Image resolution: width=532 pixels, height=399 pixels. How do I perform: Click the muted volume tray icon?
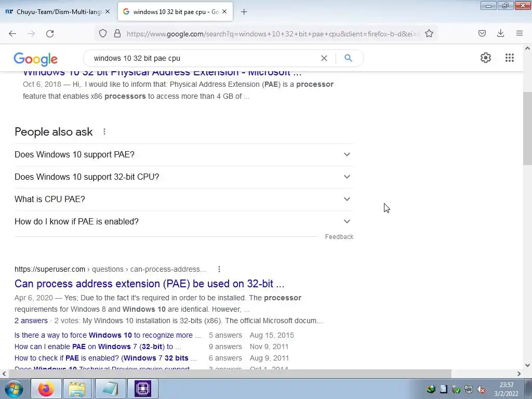click(x=481, y=389)
